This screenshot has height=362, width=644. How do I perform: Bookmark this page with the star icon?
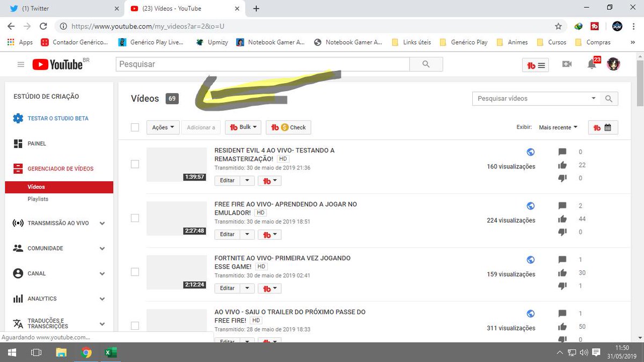558,26
